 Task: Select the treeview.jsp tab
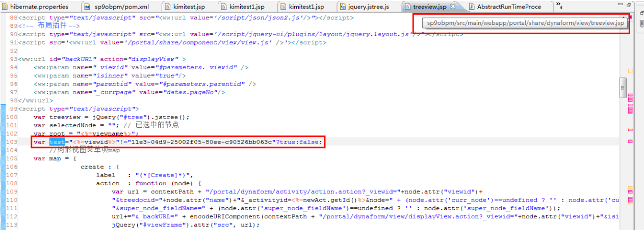(x=429, y=7)
